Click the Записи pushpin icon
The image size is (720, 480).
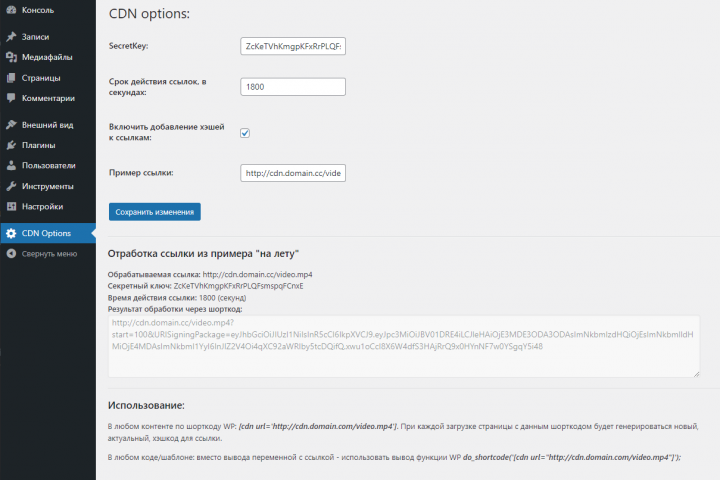(x=10, y=37)
